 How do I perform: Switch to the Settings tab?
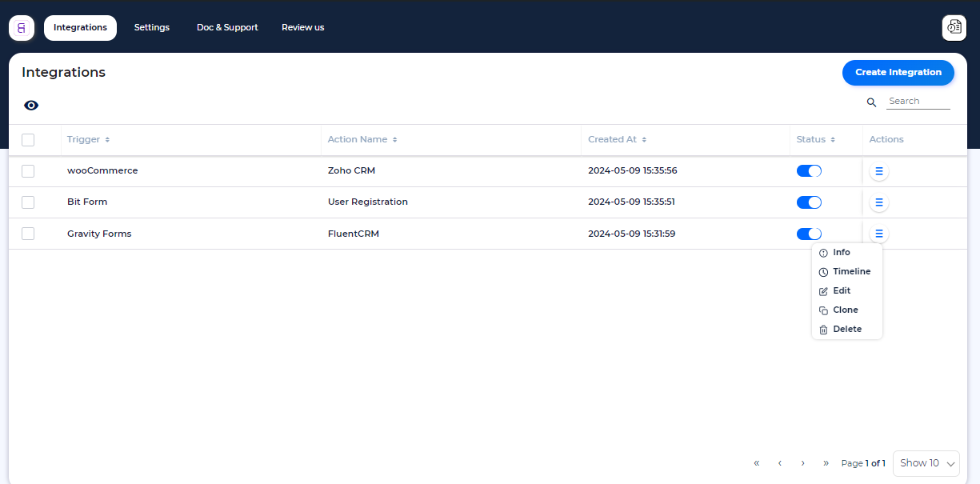point(151,27)
